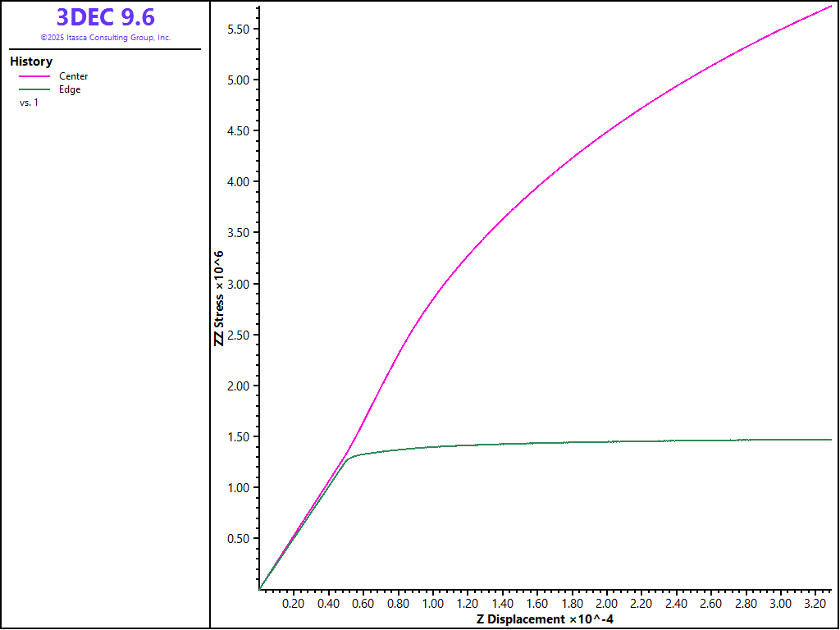Select the Edge legend label
840x630 pixels.
coord(70,89)
